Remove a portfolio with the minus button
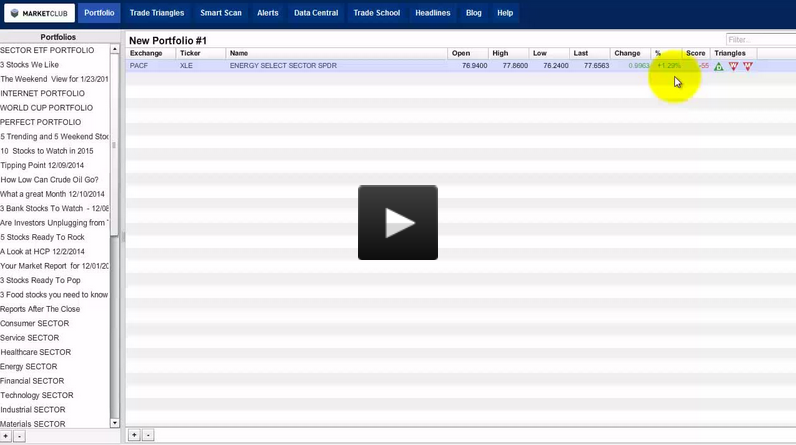The height and width of the screenshot is (445, 796). click(x=19, y=436)
